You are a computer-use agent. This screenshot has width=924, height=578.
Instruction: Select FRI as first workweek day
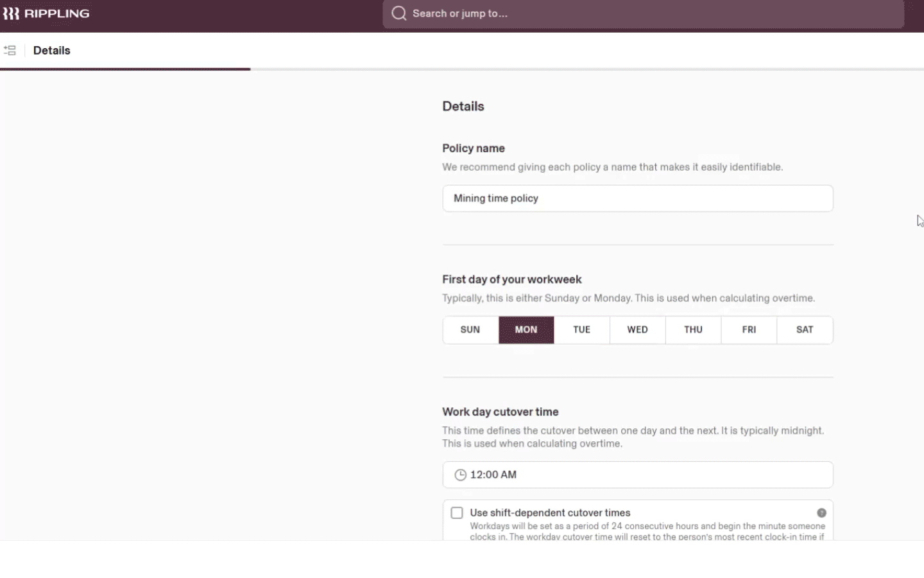(x=749, y=329)
